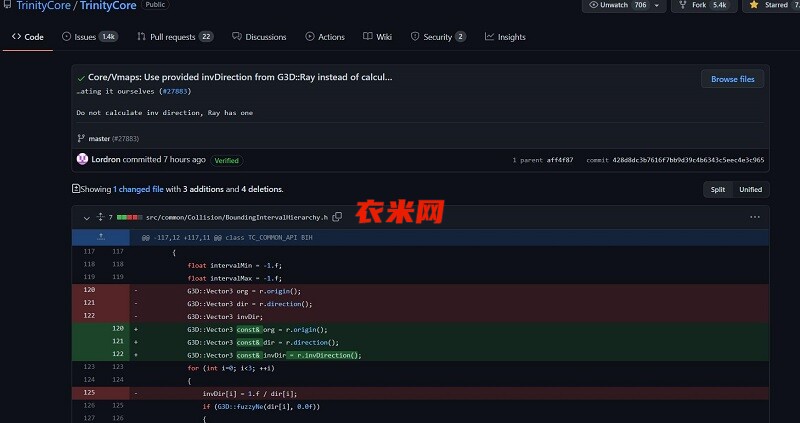
Task: Click the Lordron avatar
Action: [82, 159]
